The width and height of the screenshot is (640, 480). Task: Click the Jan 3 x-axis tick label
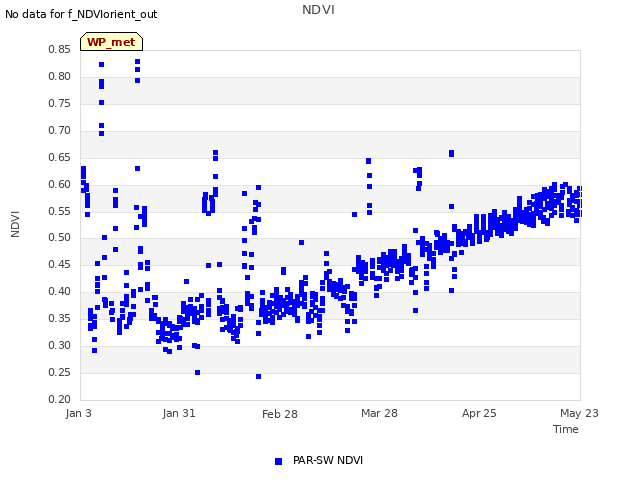(x=78, y=413)
